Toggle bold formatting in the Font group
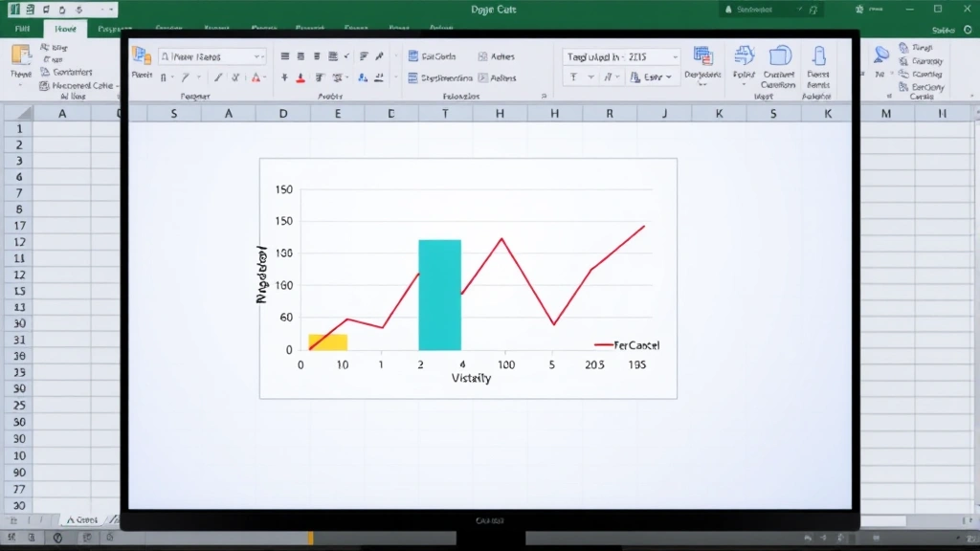 [164, 77]
